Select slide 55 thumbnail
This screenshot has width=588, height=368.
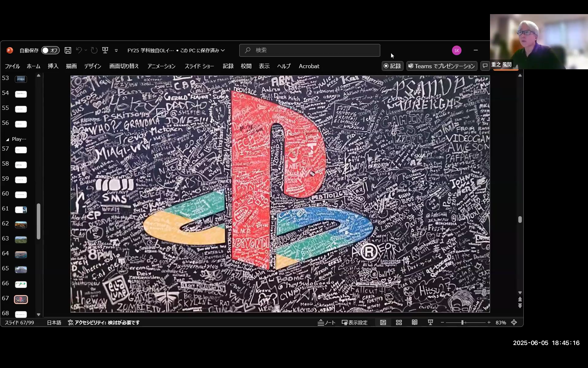(21, 109)
